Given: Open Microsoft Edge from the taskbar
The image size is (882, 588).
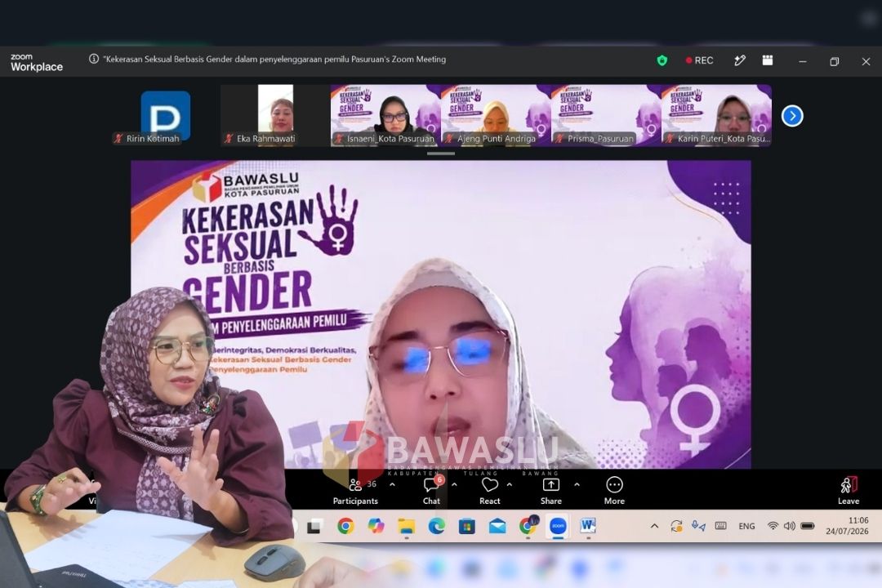Looking at the screenshot, I should coord(436,526).
